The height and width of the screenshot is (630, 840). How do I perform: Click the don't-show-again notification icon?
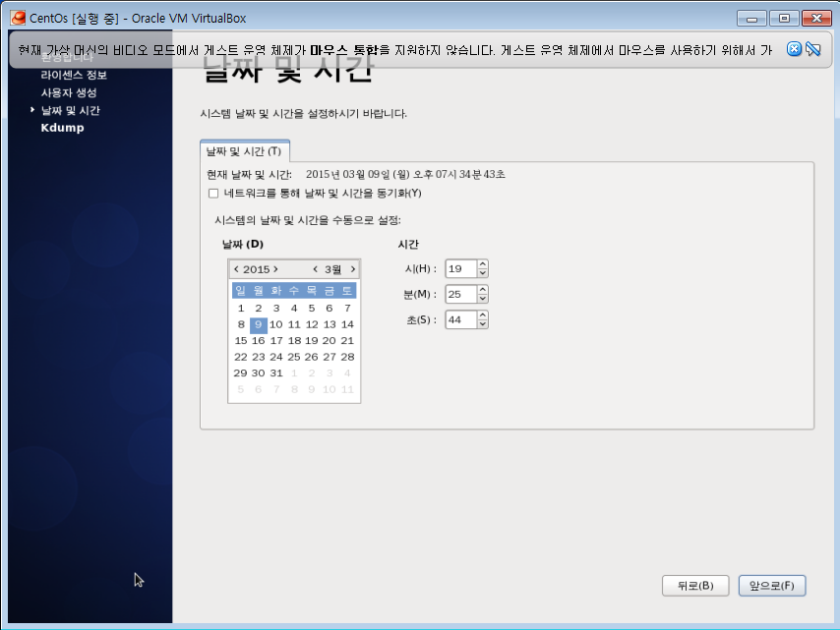click(x=813, y=49)
